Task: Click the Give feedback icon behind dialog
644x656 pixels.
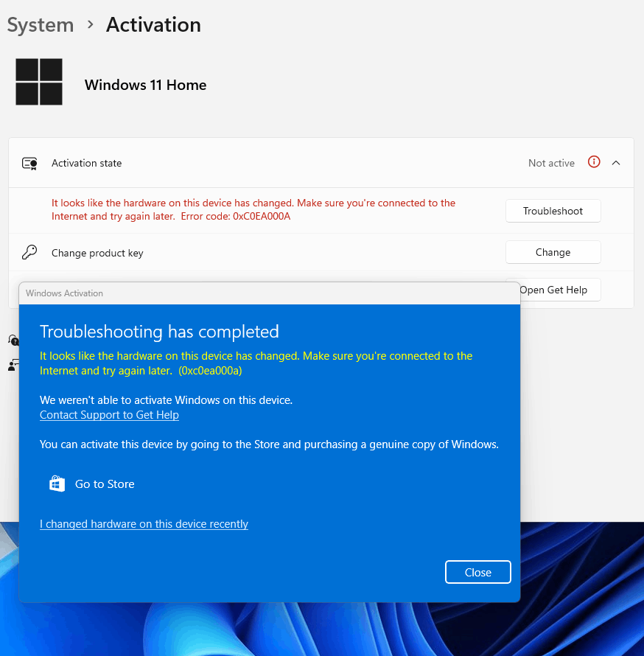Action: (x=13, y=365)
